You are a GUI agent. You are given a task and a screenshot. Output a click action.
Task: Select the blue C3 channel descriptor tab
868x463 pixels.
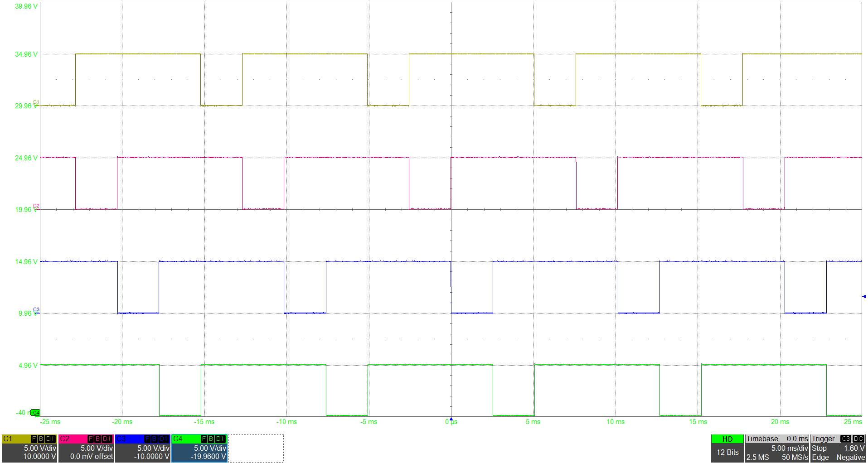121,439
